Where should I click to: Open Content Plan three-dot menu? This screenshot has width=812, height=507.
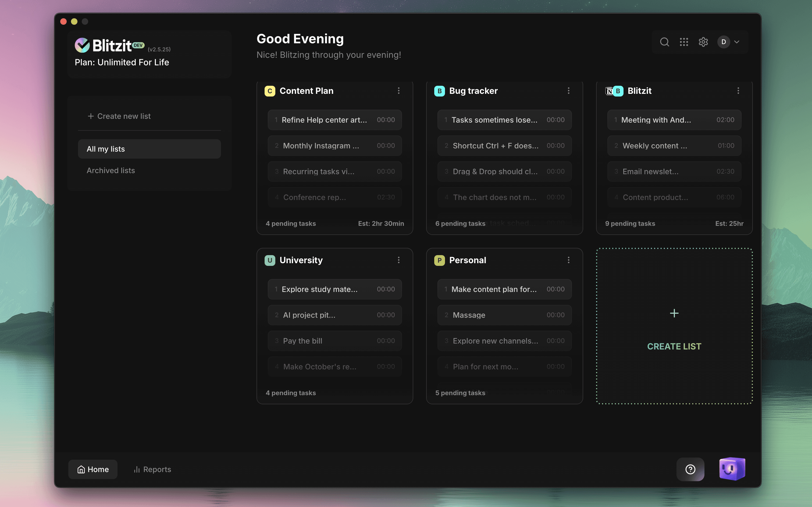pos(398,91)
